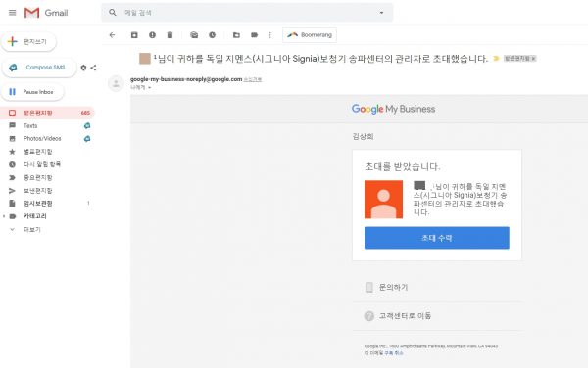Click the Photos/Videos row cloud icon
The width and height of the screenshot is (588, 368).
point(87,139)
